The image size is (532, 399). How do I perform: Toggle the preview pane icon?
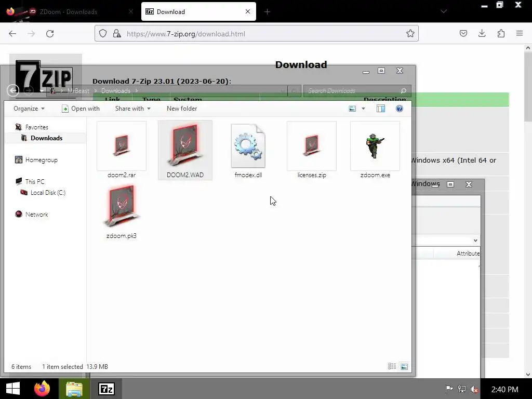point(381,109)
